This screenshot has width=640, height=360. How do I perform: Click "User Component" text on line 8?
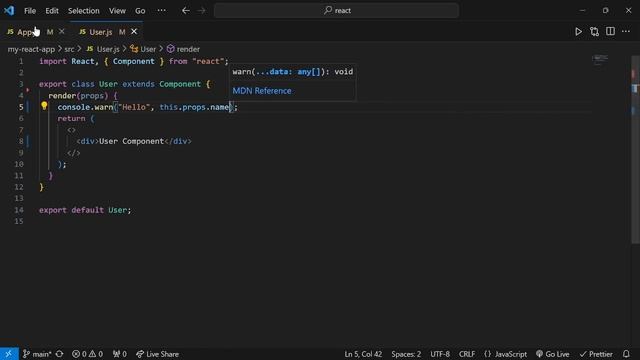click(x=131, y=141)
